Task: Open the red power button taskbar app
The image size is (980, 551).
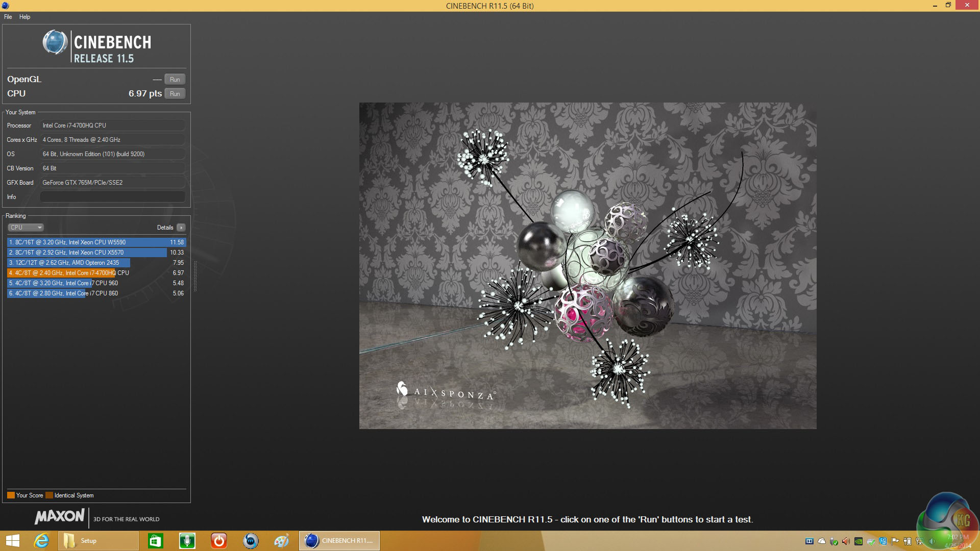Action: (x=218, y=541)
